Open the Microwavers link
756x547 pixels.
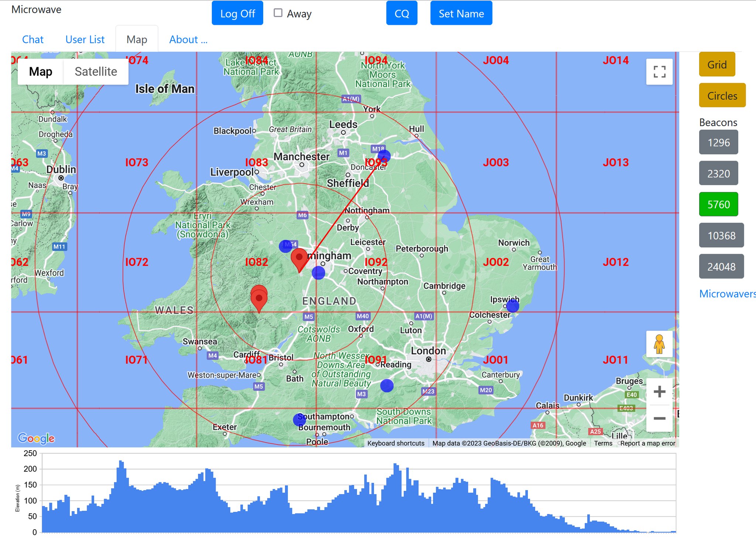click(727, 294)
